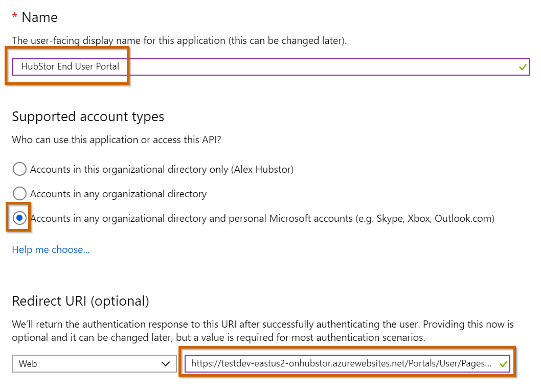This screenshot has width=541, height=392.
Task: Select organizational directory and personal Microsoft accounts
Action: coord(19,218)
